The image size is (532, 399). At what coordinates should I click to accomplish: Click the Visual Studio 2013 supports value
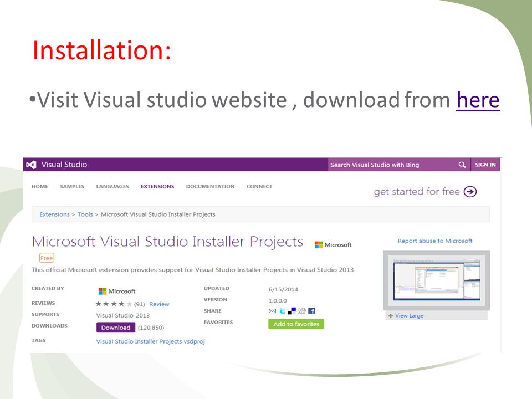coord(123,315)
